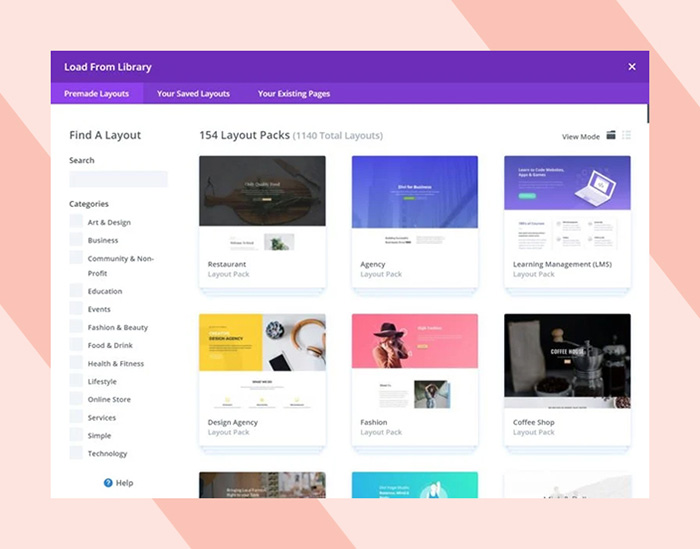
Task: Enable the Online Store checkbox
Action: click(76, 399)
